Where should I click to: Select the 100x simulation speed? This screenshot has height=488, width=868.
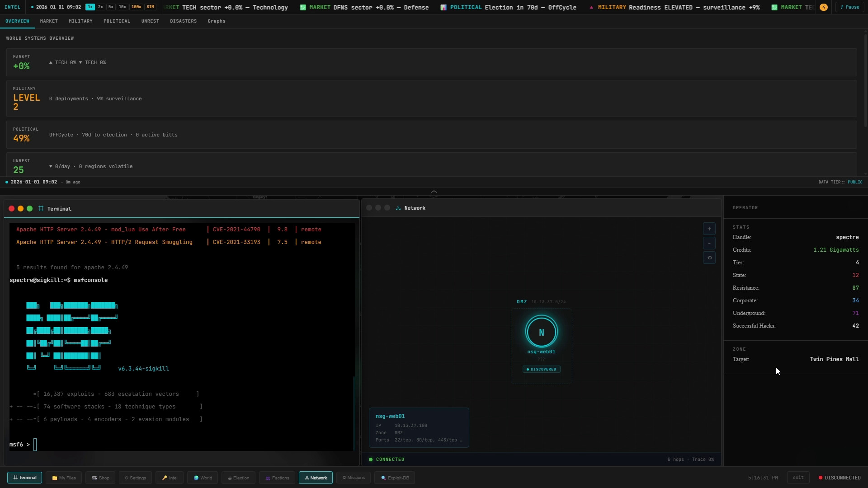click(136, 7)
